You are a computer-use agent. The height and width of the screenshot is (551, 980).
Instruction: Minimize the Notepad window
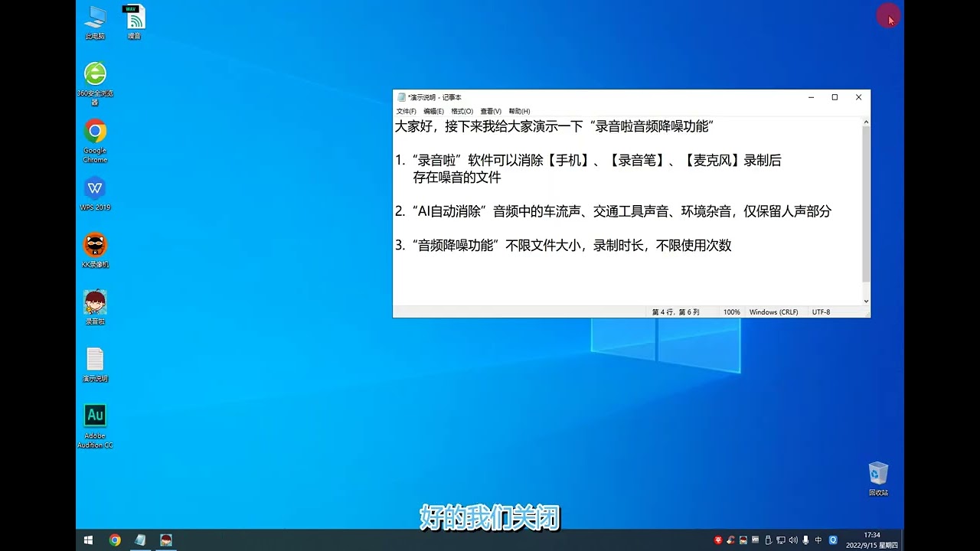(811, 97)
